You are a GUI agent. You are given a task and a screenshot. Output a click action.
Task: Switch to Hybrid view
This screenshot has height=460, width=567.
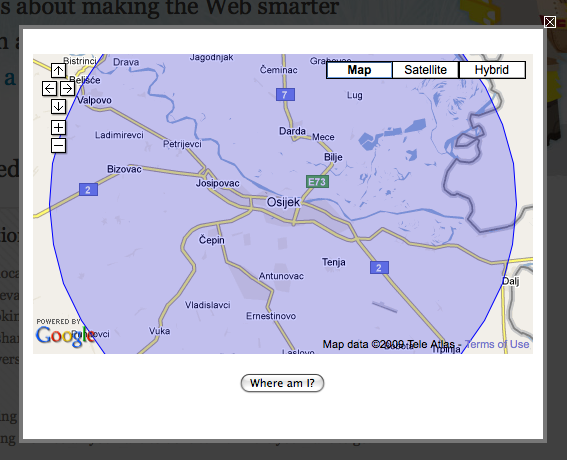tap(492, 70)
